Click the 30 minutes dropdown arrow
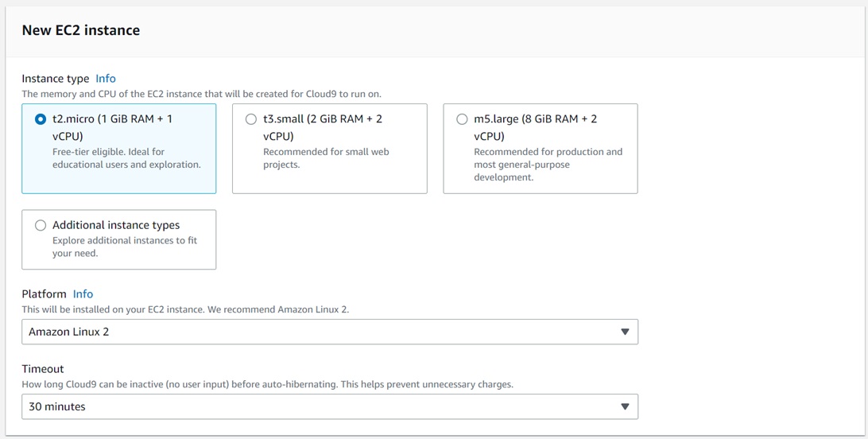Image resolution: width=868 pixels, height=439 pixels. pos(625,407)
